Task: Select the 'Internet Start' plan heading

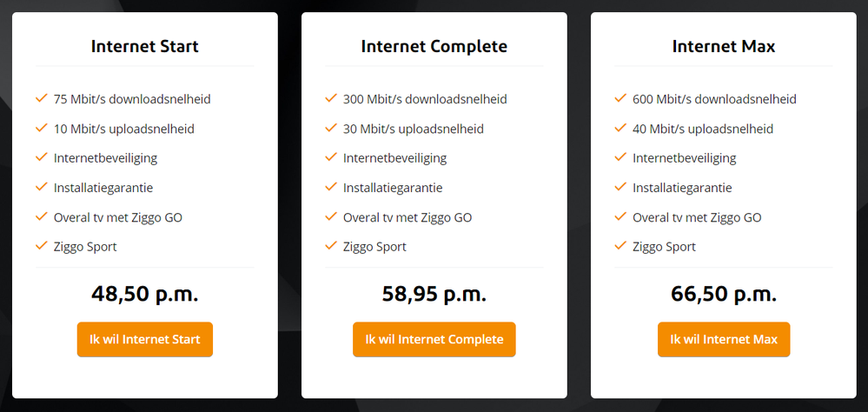Action: tap(144, 46)
